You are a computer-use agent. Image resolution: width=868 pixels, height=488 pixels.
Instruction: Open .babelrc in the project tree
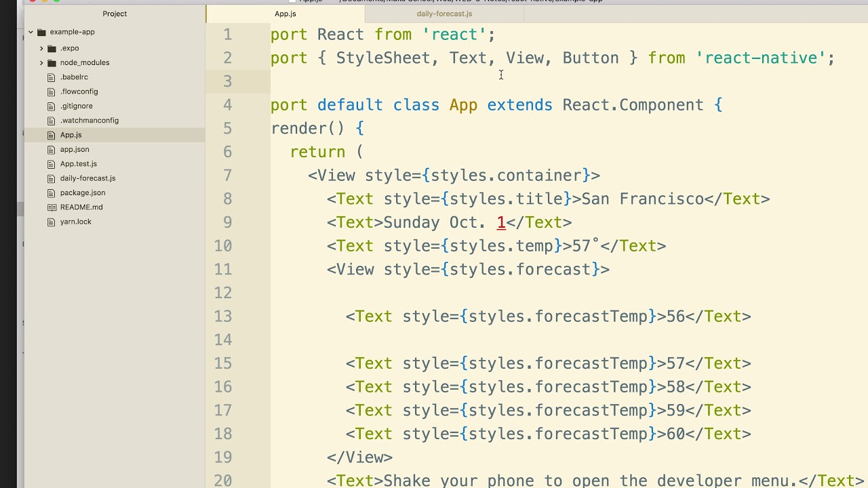click(x=74, y=77)
